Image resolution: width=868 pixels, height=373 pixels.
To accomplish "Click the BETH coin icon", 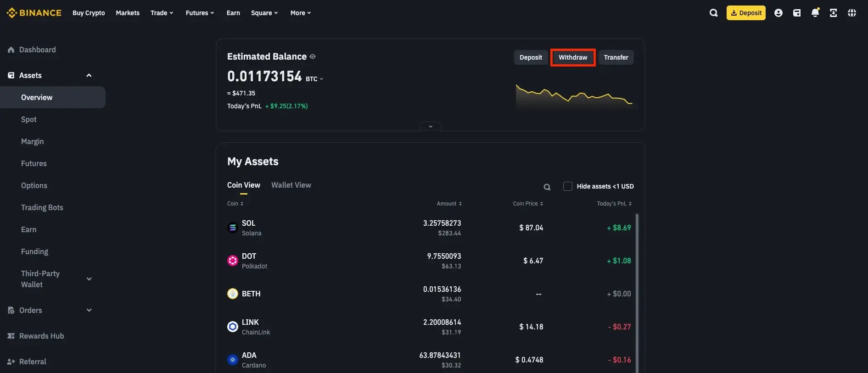I will [x=233, y=294].
